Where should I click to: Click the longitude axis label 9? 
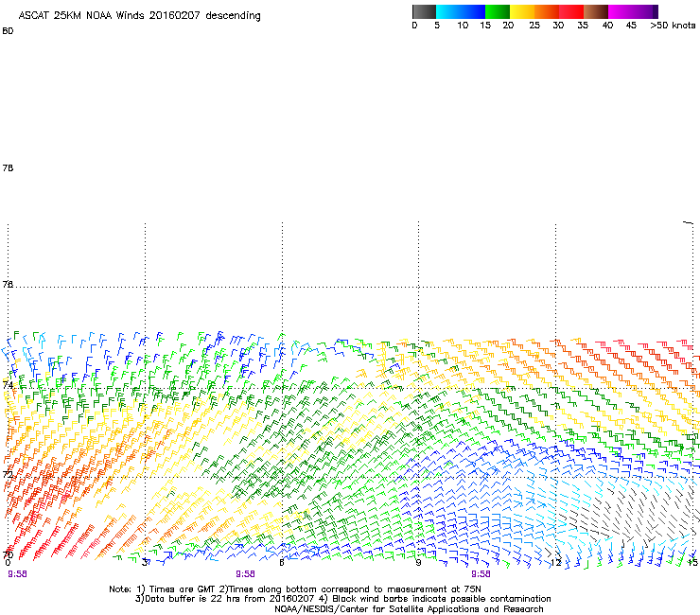coord(418,562)
